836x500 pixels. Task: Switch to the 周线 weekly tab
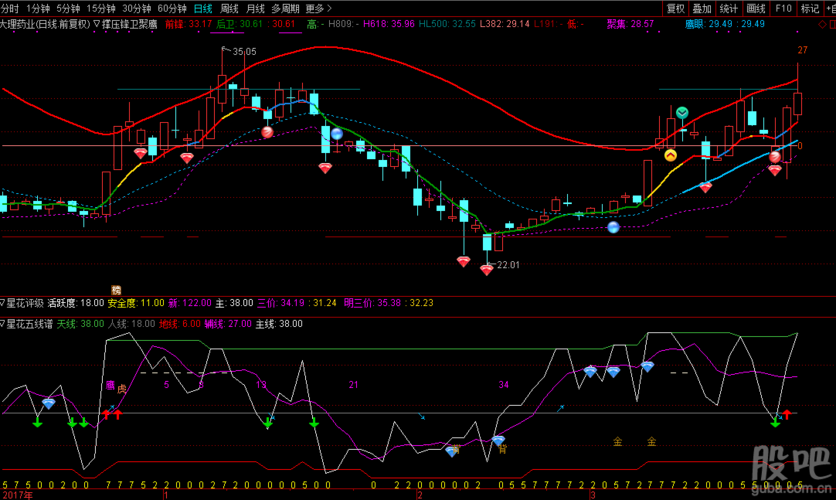[229, 9]
